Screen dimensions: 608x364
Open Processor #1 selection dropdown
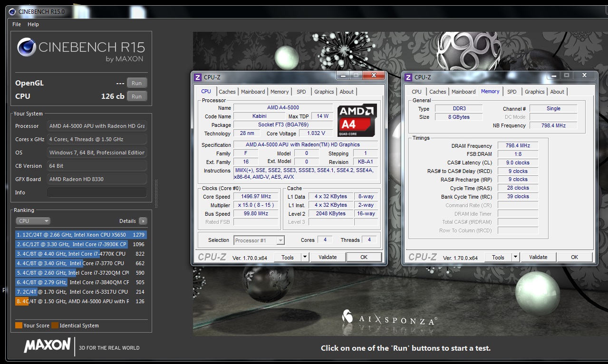259,240
